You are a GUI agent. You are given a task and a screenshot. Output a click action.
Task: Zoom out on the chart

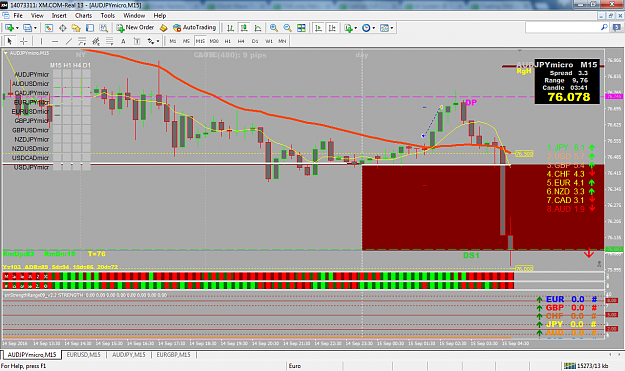click(x=287, y=28)
